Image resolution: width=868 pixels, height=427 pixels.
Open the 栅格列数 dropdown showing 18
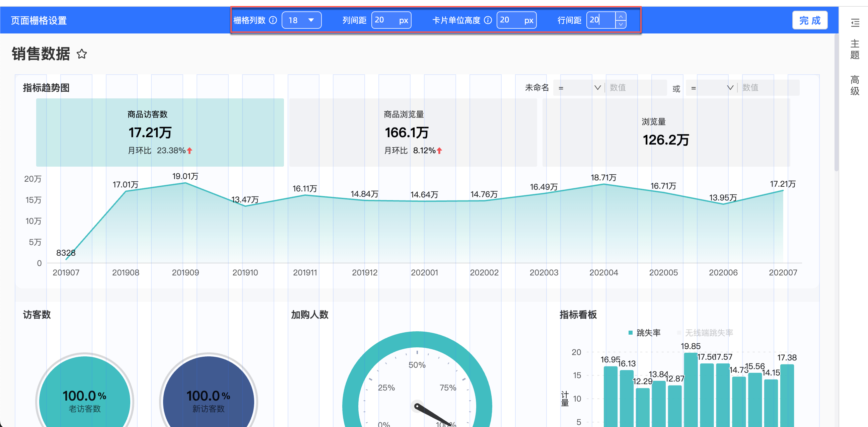tap(301, 20)
